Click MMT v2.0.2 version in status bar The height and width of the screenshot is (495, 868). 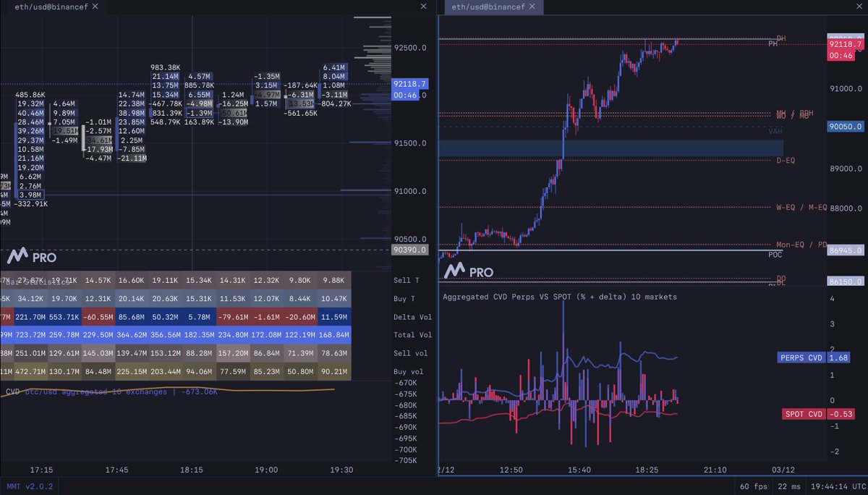[x=29, y=488]
